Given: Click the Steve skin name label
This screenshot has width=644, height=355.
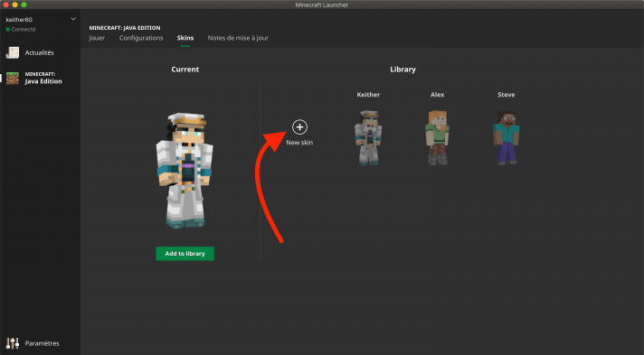Looking at the screenshot, I should (506, 94).
